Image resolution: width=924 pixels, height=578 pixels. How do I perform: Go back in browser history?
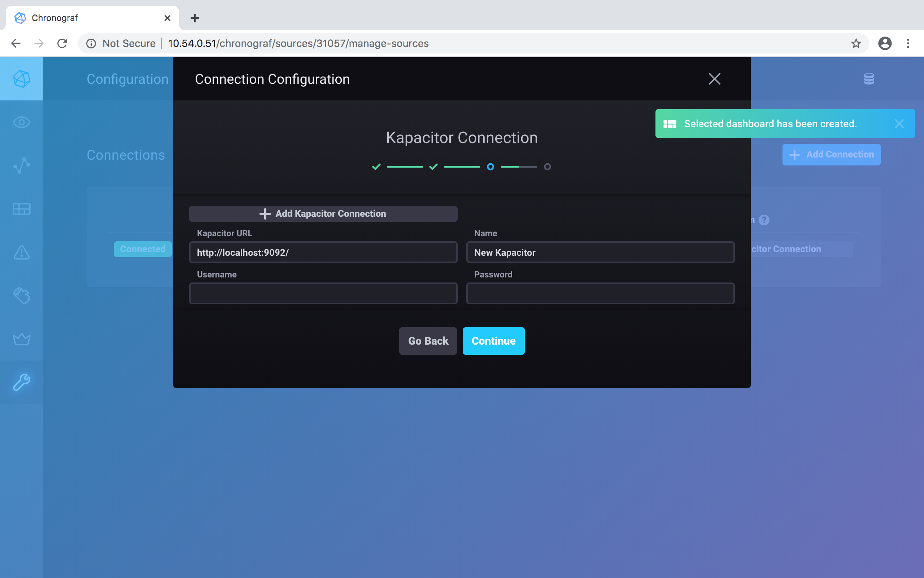tap(16, 43)
